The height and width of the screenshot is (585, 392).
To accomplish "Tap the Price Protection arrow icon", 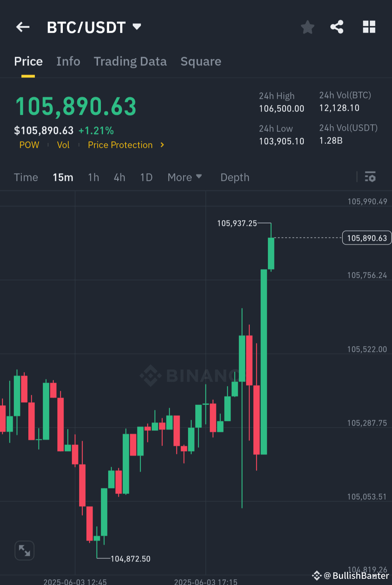I will click(162, 145).
